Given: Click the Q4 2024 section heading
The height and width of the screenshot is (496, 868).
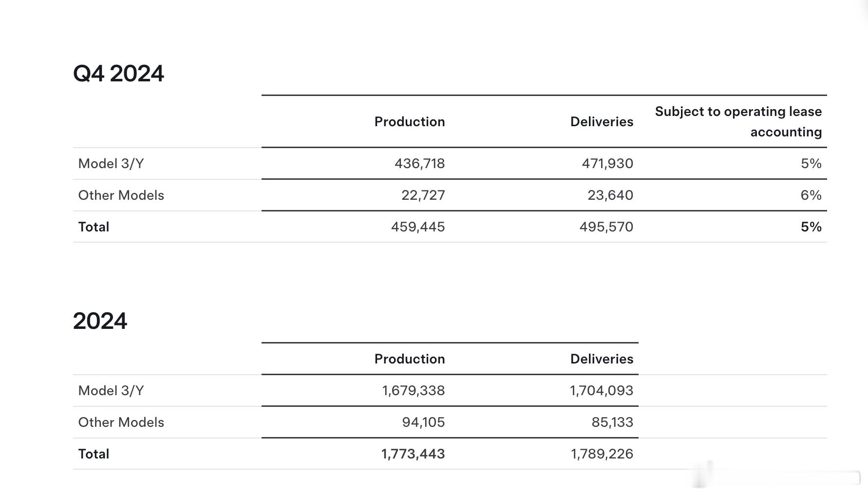Looking at the screenshot, I should [118, 74].
